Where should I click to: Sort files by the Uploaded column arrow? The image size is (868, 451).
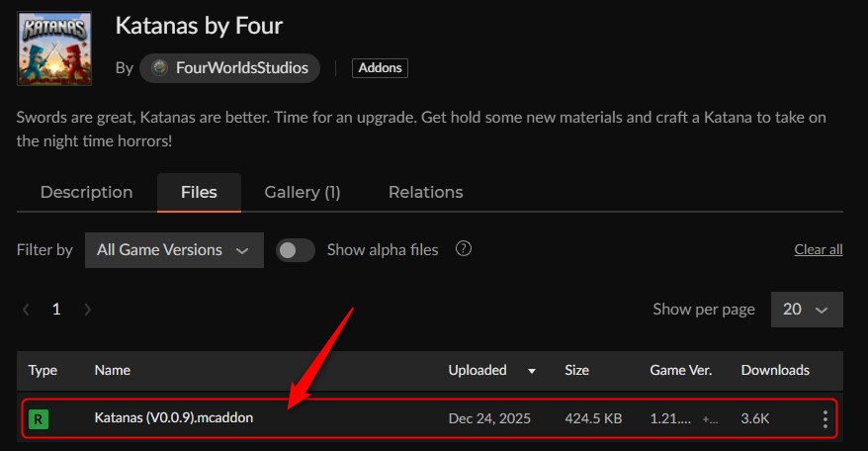pyautogui.click(x=532, y=371)
